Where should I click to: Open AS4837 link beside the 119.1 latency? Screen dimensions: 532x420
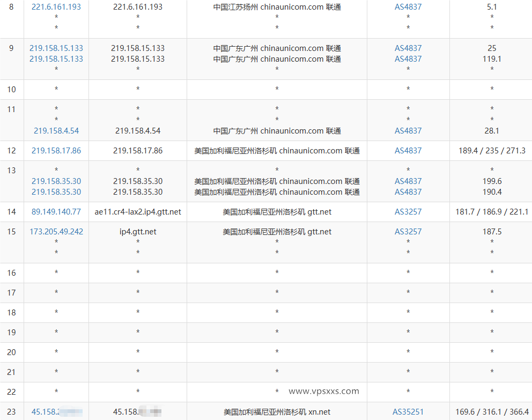[408, 58]
